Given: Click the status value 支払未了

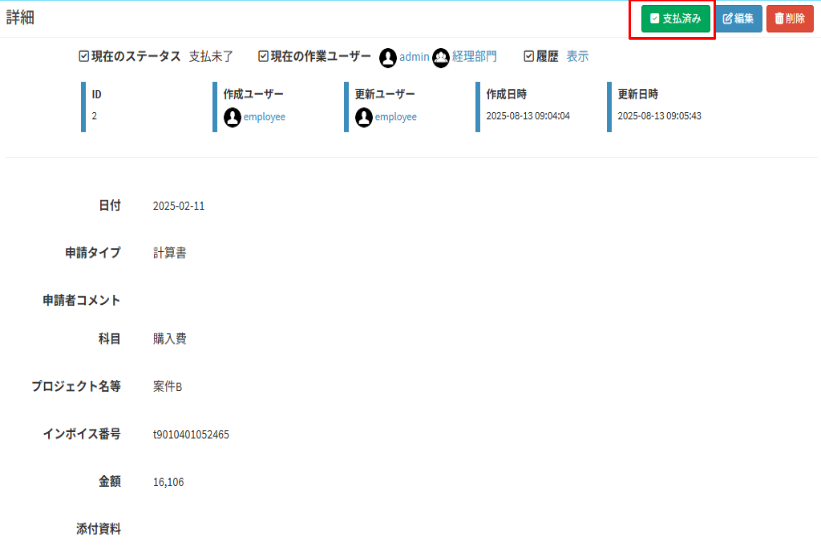Looking at the screenshot, I should pyautogui.click(x=211, y=57).
